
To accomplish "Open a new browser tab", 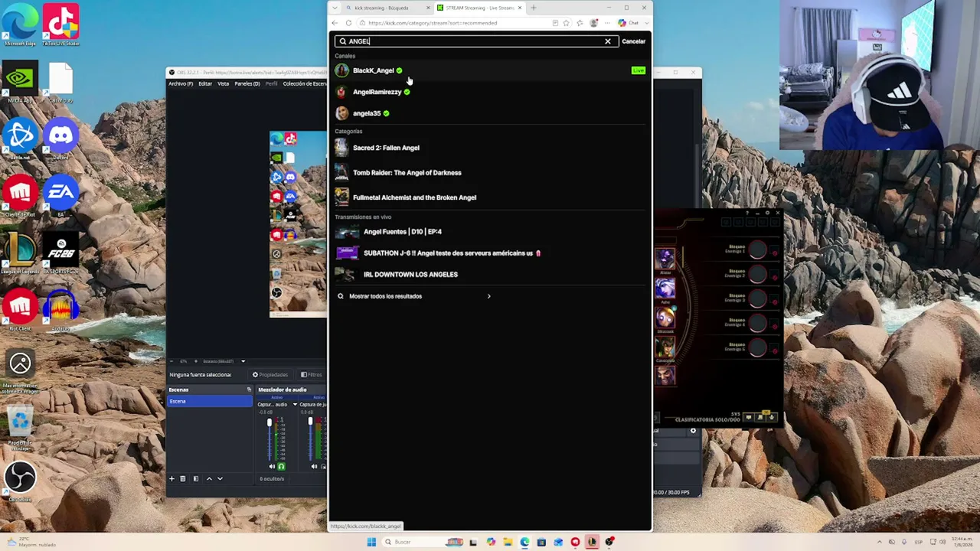I will 534,8.
